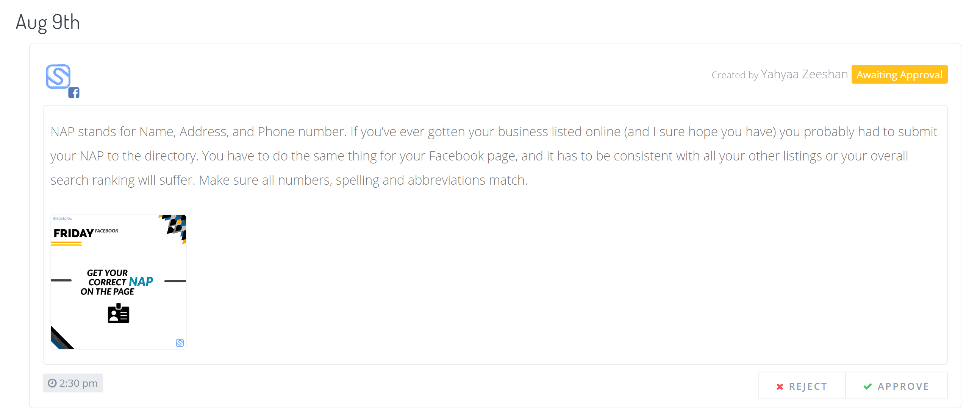Screen dimensions: 980x414
Task: Click the red X icon on Reject
Action: tap(780, 387)
